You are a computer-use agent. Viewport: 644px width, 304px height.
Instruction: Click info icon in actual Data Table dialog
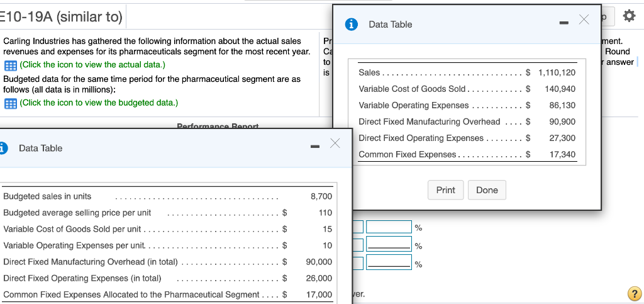coord(350,25)
